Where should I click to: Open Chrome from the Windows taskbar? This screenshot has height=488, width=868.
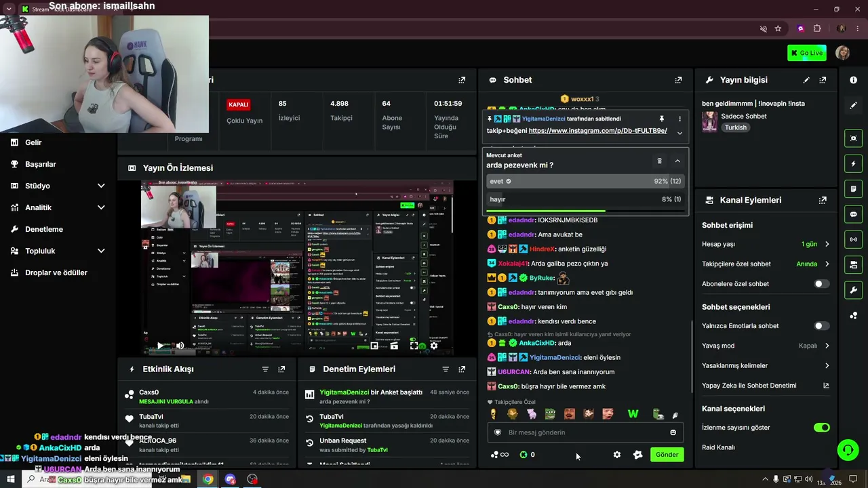tap(208, 479)
